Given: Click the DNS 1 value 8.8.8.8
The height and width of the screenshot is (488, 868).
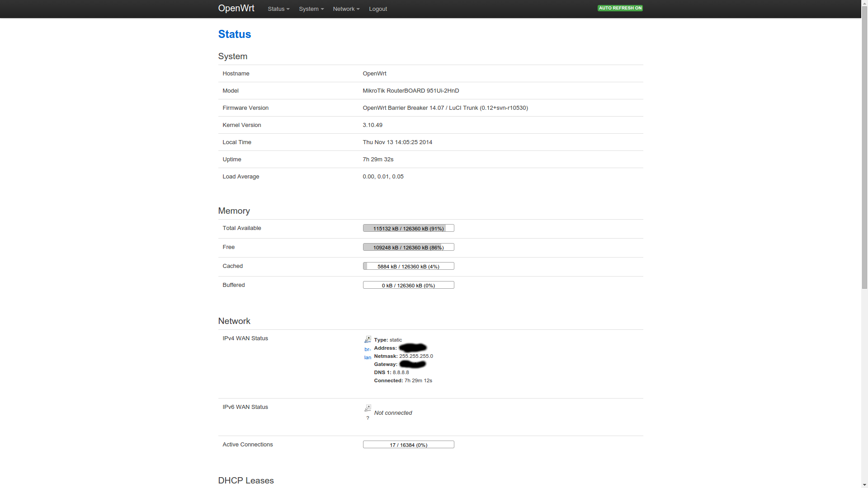Looking at the screenshot, I should [x=401, y=372].
